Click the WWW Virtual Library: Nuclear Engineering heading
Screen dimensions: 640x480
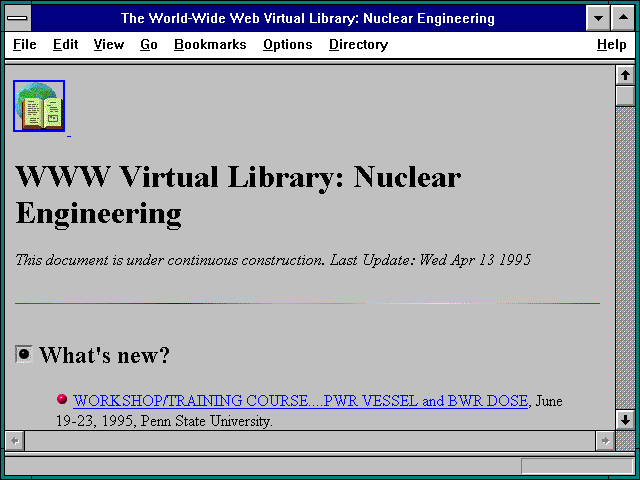click(x=238, y=195)
